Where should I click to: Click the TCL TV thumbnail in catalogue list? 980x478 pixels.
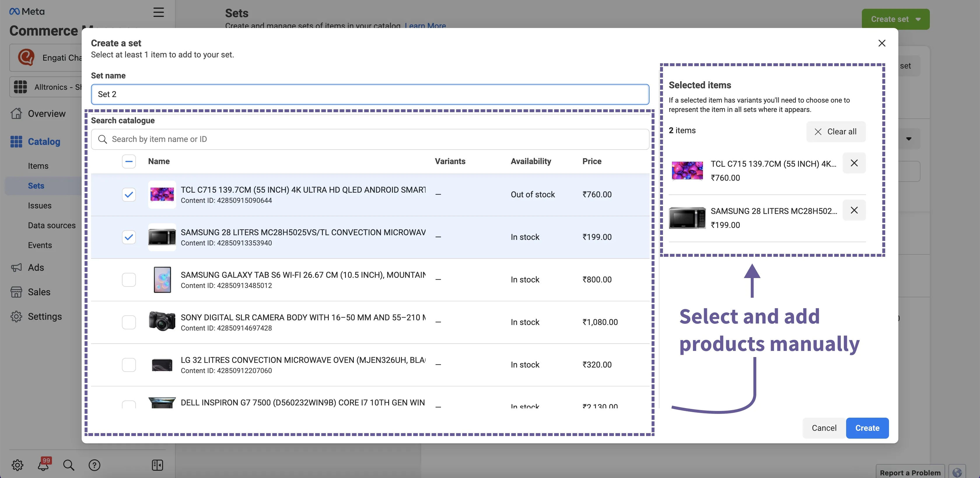[x=162, y=195]
